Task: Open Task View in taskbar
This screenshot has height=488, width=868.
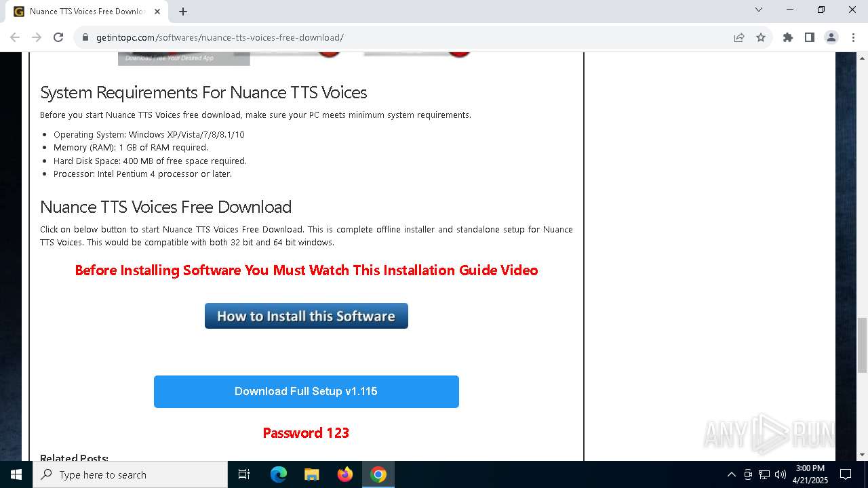Action: pyautogui.click(x=244, y=474)
